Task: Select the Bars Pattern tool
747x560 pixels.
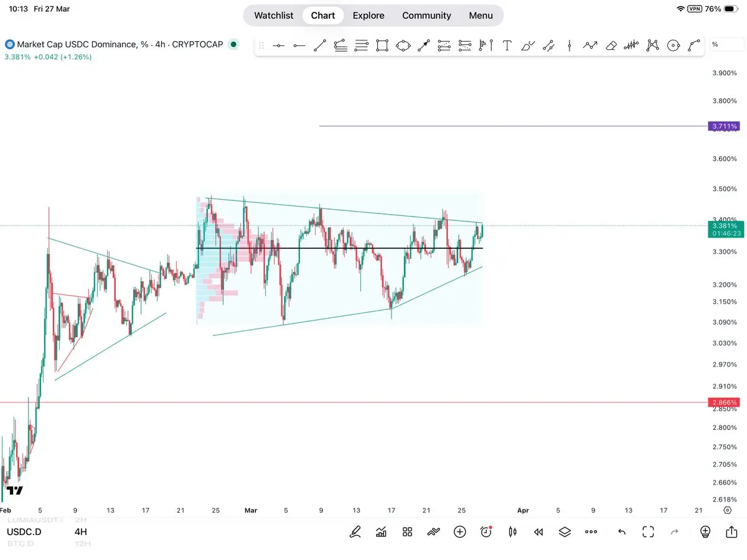Action: (x=632, y=45)
